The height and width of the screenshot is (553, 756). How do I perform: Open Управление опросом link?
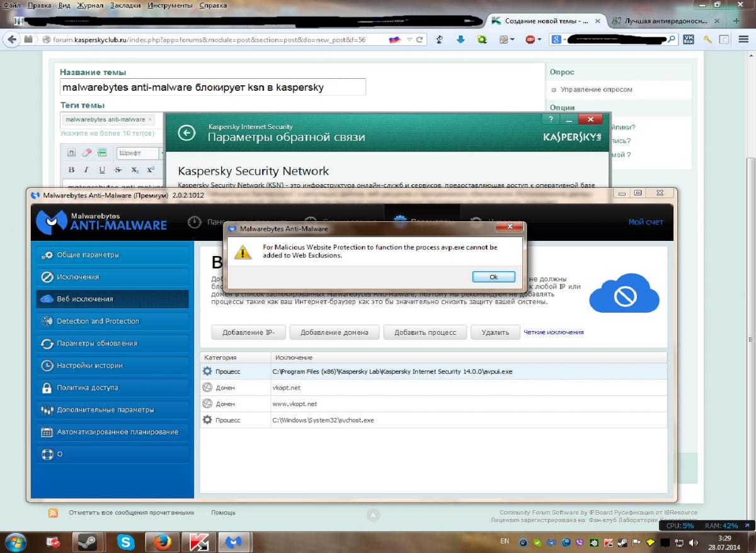[597, 90]
